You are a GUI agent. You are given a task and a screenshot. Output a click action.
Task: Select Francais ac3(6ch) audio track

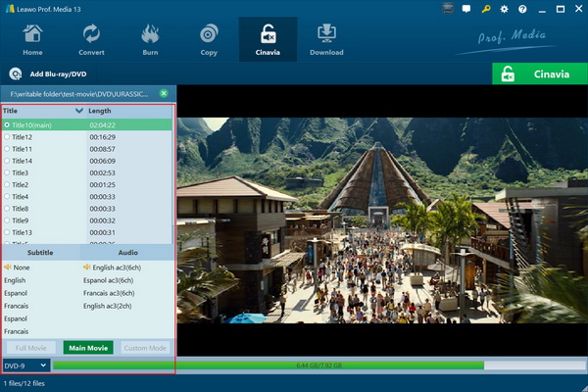(x=109, y=293)
